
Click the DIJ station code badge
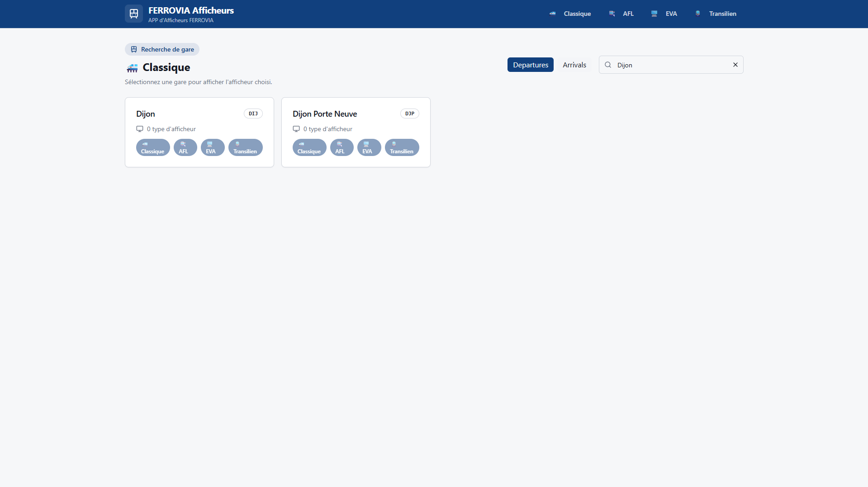click(x=253, y=113)
